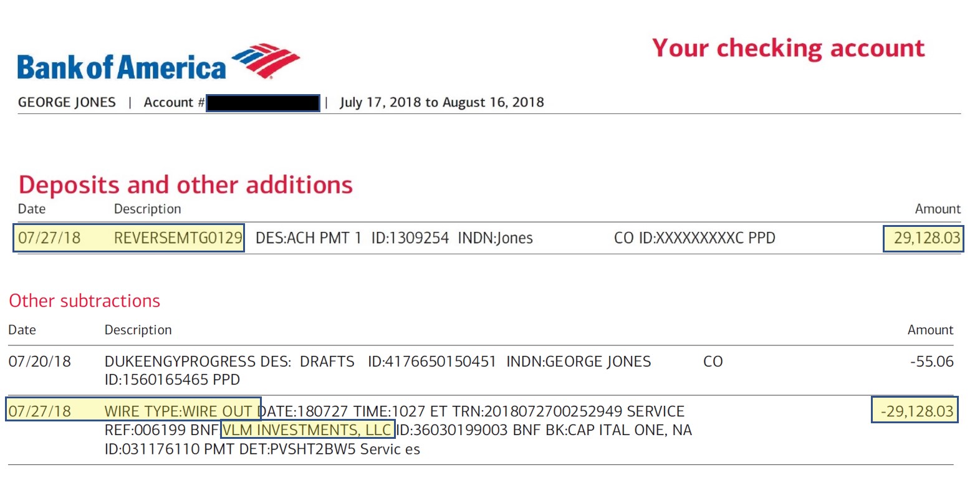Image resolution: width=980 pixels, height=480 pixels.
Task: Click the ID:1309254 text in deposit row
Action: (x=410, y=238)
